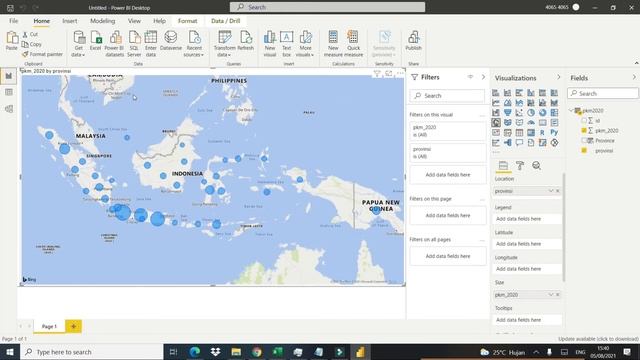This screenshot has height=360, width=640.
Task: Open Focus mode on map visual
Action: tap(389, 73)
